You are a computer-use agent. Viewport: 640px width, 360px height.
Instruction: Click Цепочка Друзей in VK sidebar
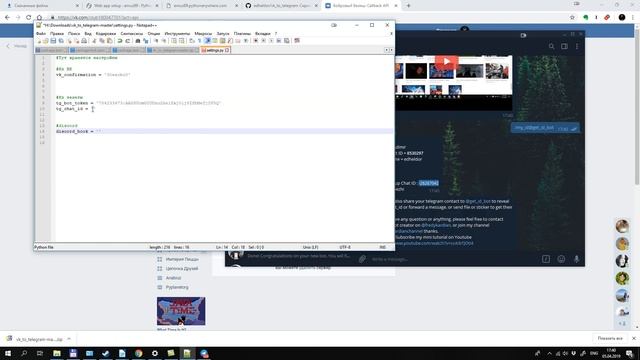coord(182,269)
